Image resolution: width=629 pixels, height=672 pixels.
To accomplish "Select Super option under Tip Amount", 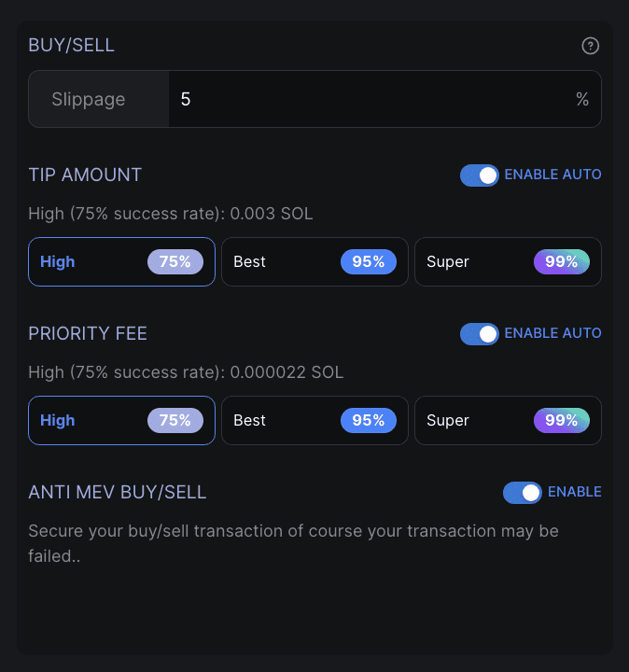I will [x=509, y=262].
